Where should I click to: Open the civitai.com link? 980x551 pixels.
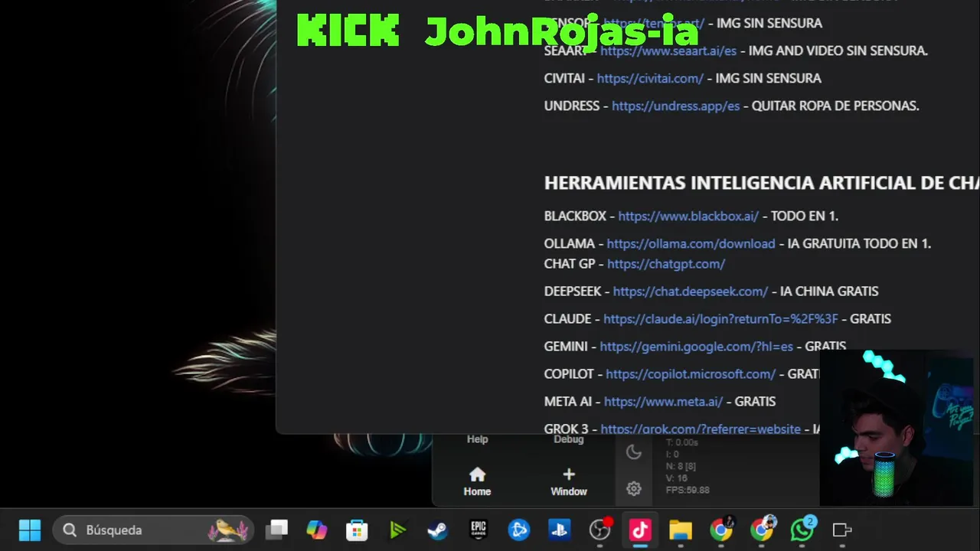(650, 78)
